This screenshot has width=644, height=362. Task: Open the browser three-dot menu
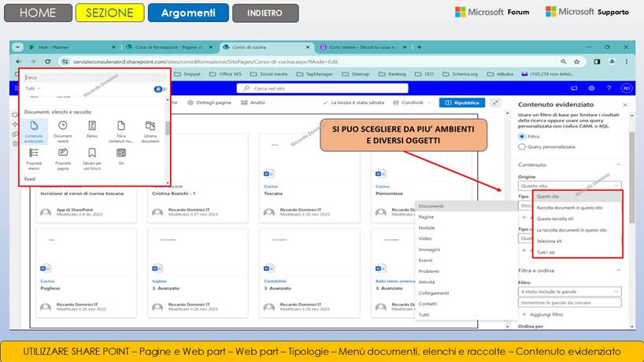pyautogui.click(x=627, y=61)
